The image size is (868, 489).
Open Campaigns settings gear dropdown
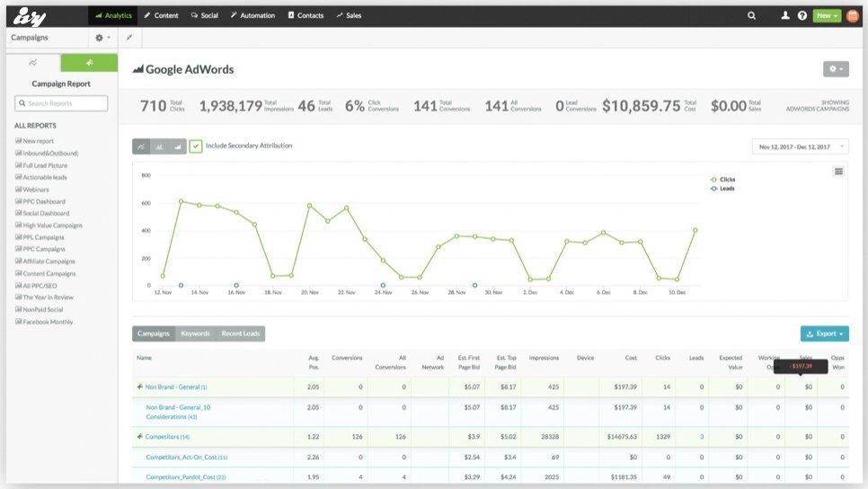pyautogui.click(x=102, y=38)
